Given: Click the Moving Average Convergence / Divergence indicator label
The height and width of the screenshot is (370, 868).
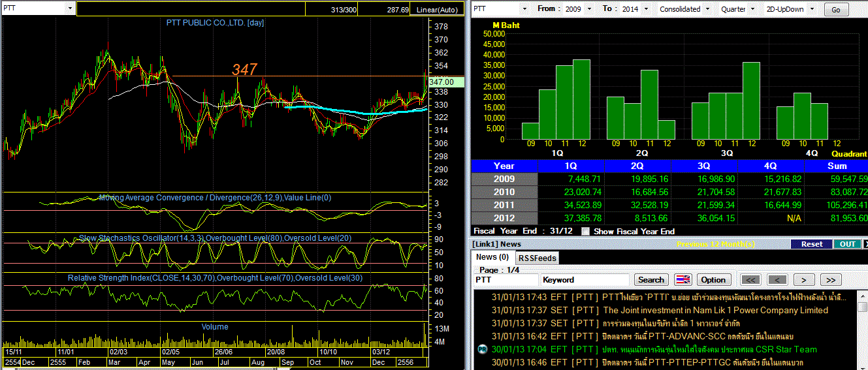Looking at the screenshot, I should pyautogui.click(x=215, y=197).
